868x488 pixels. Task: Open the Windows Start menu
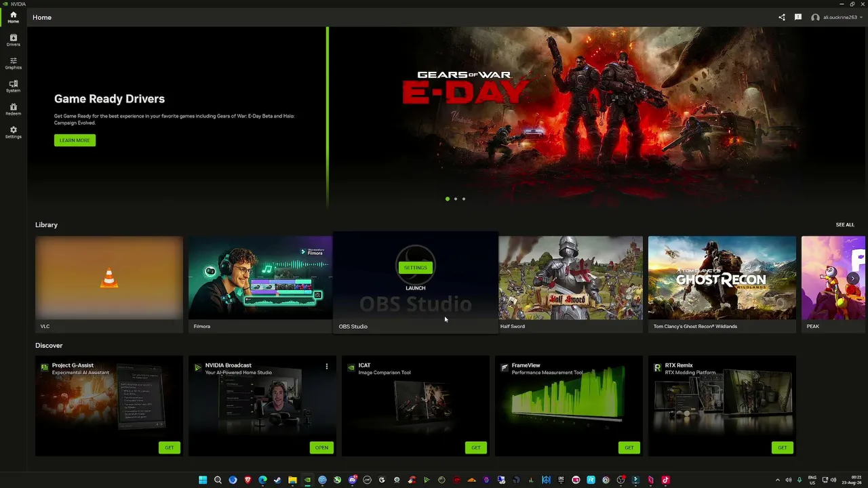(203, 480)
